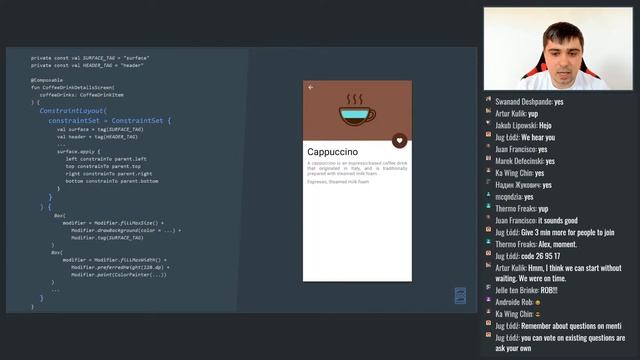Click avatar beside "Give 3 min more" message
The height and width of the screenshot is (360, 640).
click(x=488, y=230)
